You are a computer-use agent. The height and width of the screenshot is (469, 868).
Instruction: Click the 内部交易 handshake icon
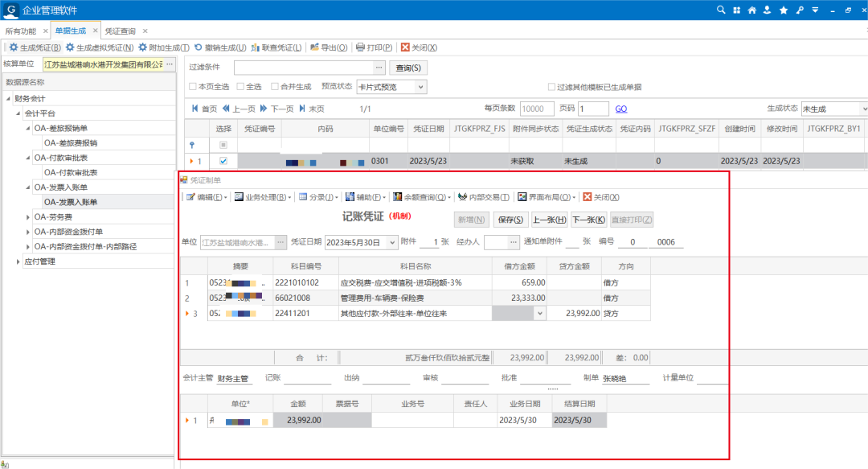[462, 197]
